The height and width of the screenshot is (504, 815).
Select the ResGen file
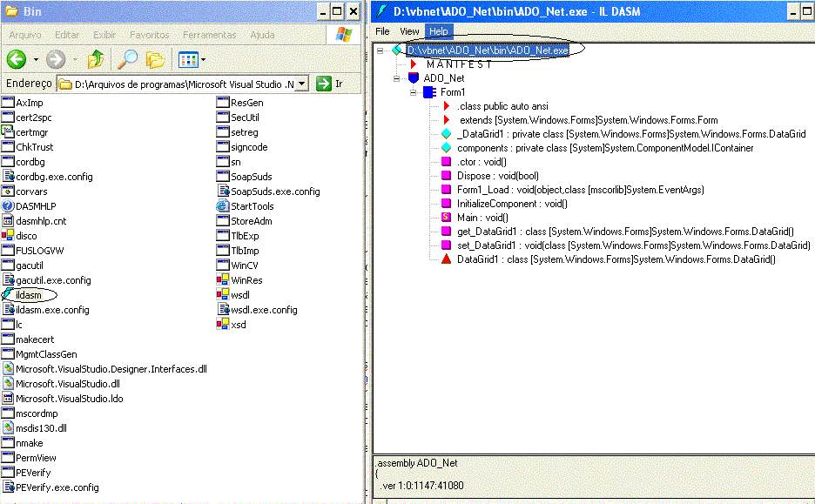[239, 103]
